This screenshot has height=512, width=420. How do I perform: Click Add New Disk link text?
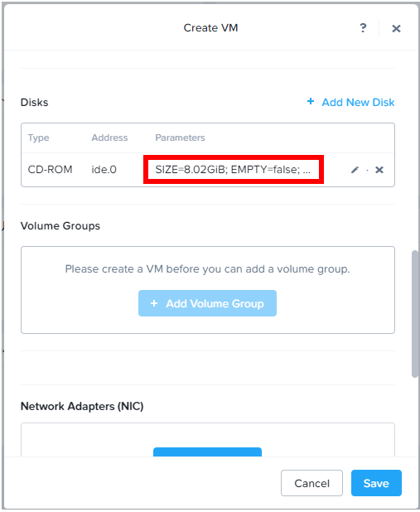(x=358, y=102)
